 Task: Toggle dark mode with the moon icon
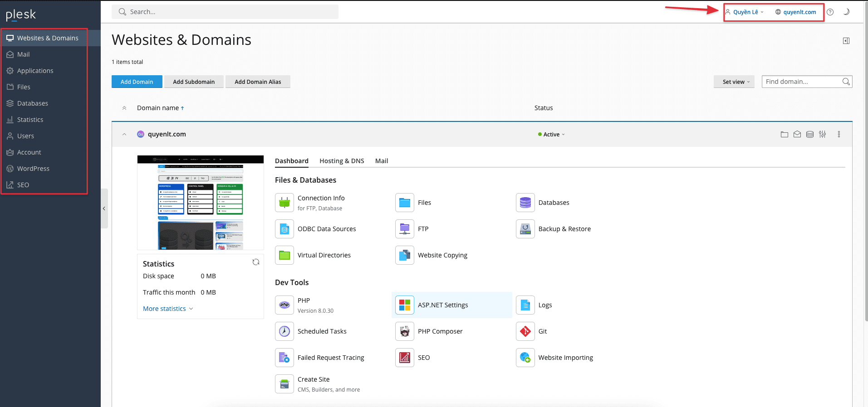click(846, 12)
